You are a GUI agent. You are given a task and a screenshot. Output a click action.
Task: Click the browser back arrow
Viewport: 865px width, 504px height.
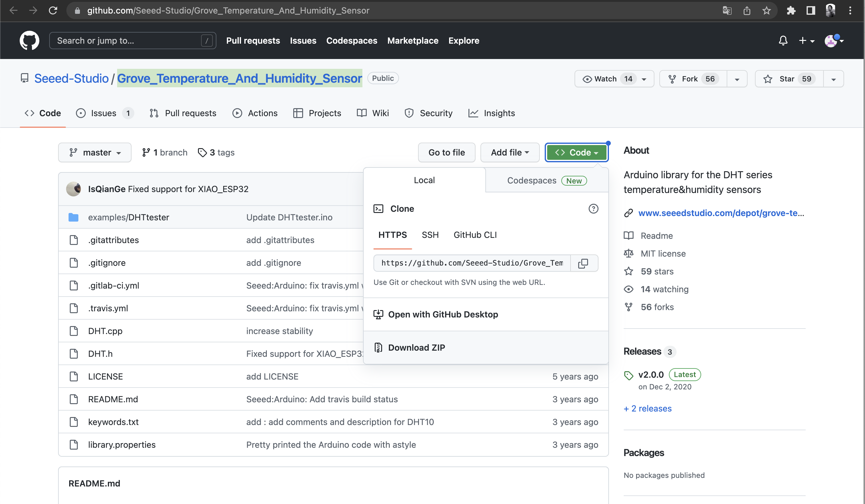point(14,10)
